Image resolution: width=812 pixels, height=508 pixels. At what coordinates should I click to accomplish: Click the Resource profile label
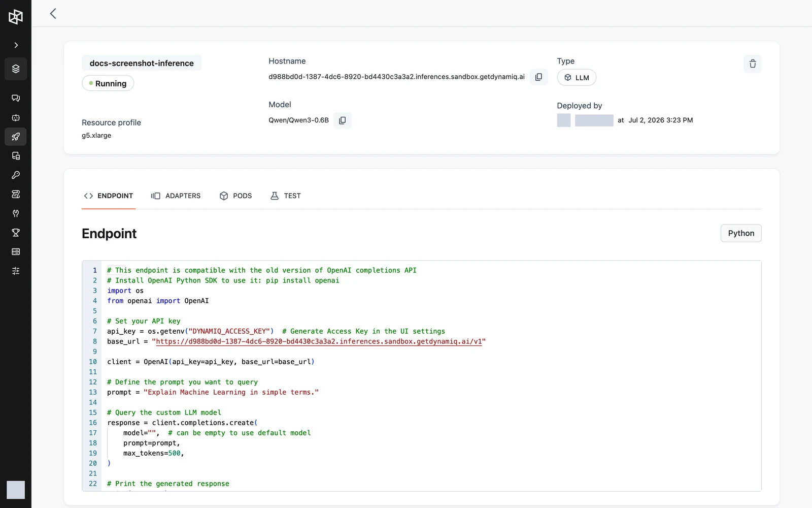[111, 122]
